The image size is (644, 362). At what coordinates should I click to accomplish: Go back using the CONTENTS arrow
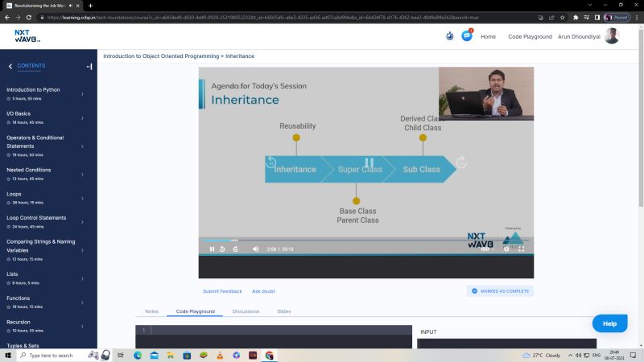click(x=10, y=66)
